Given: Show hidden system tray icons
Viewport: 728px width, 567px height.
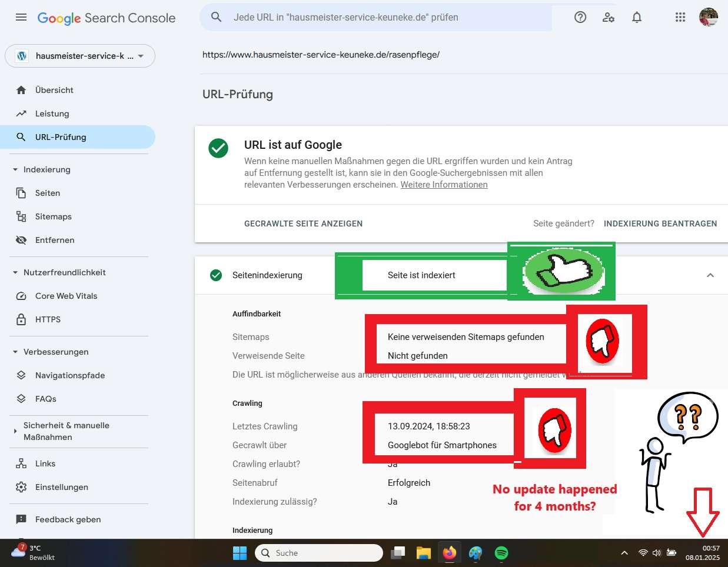Looking at the screenshot, I should tap(624, 553).
